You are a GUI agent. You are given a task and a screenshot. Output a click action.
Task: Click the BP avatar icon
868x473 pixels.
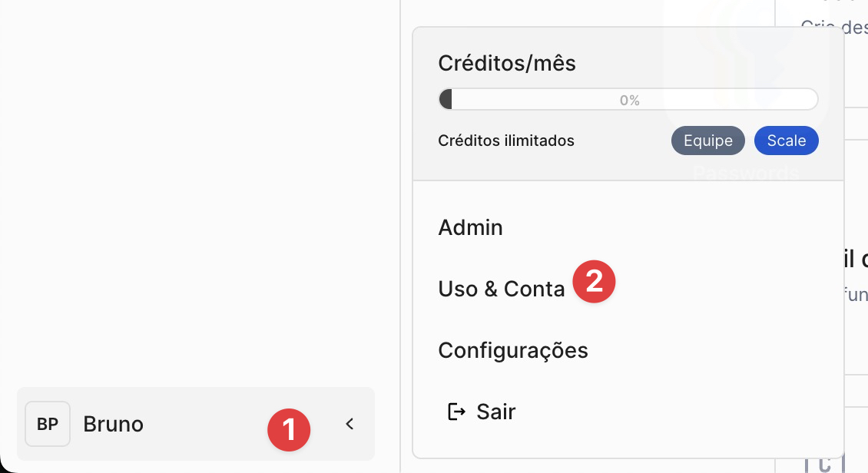point(48,424)
